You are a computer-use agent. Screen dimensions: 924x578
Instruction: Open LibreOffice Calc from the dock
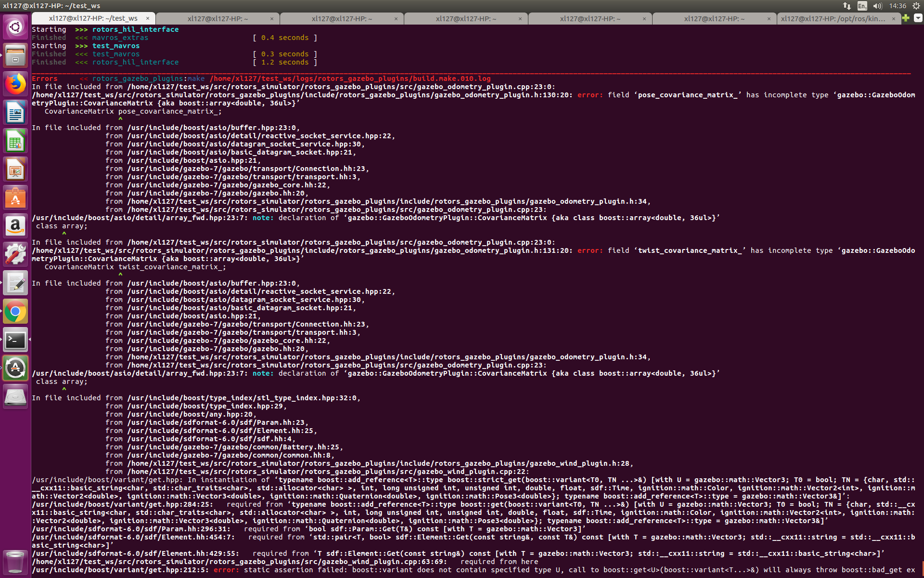pos(15,141)
